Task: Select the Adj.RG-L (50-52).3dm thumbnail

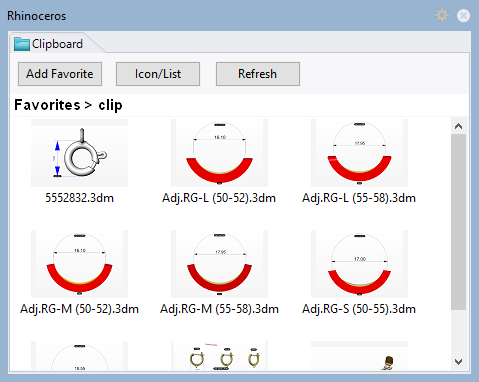Action: click(x=219, y=153)
